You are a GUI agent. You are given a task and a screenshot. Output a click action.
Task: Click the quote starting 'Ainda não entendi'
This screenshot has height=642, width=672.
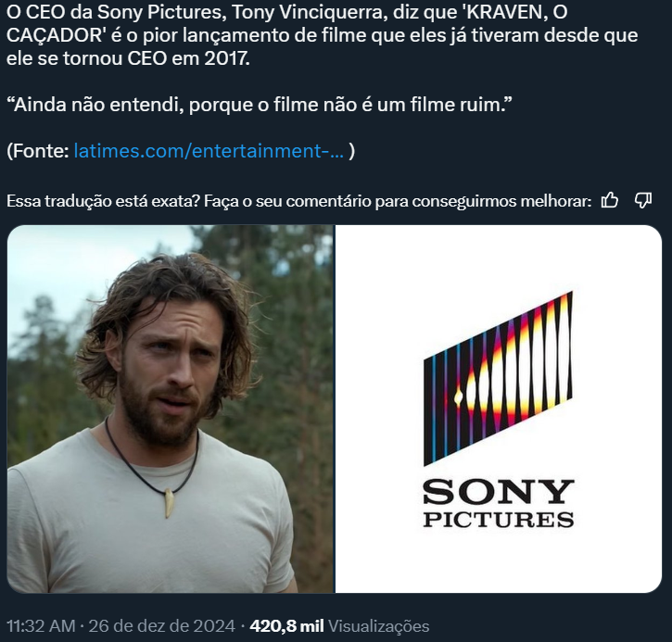coord(260,105)
